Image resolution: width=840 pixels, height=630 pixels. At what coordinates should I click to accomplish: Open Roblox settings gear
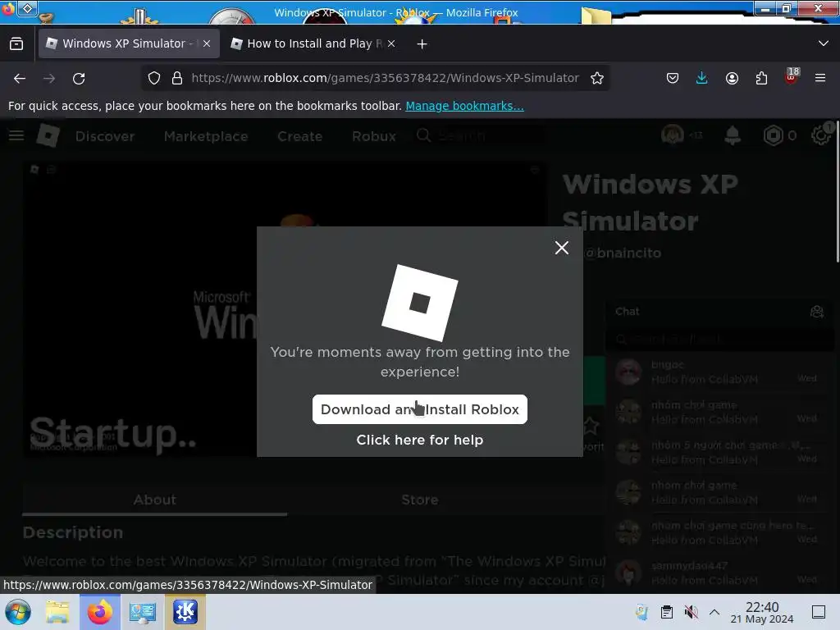pos(820,135)
